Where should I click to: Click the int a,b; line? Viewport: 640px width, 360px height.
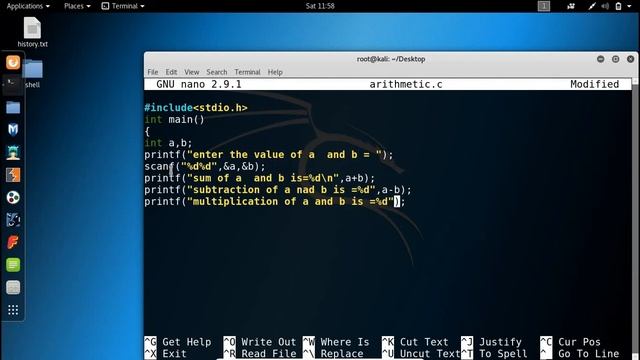click(x=168, y=143)
